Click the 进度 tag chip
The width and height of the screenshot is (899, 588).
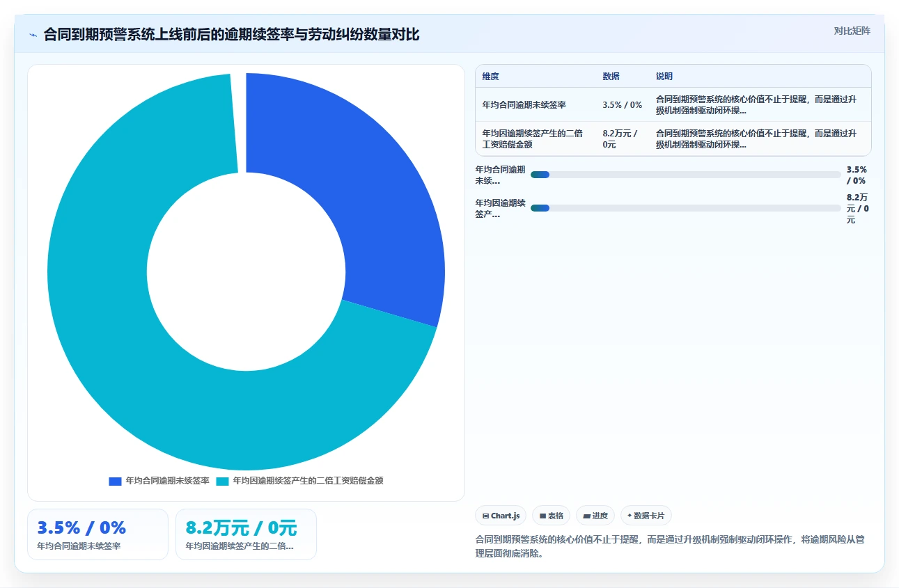pyautogui.click(x=595, y=516)
